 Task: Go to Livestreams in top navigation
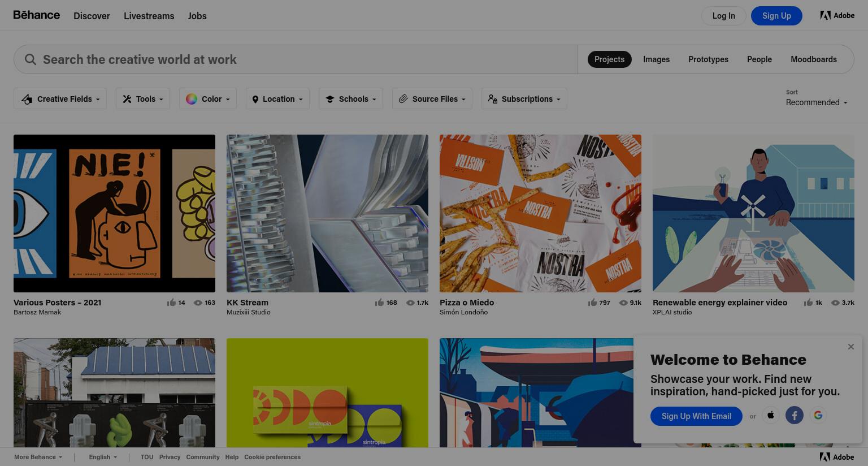tap(149, 16)
